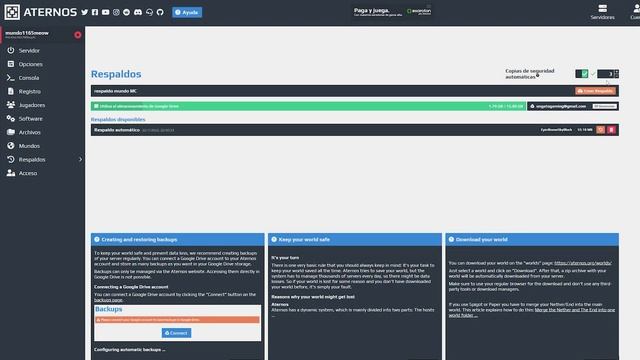The width and height of the screenshot is (640, 360).
Task: Click the info icon in Creating and restoring backups header
Action: point(97,240)
